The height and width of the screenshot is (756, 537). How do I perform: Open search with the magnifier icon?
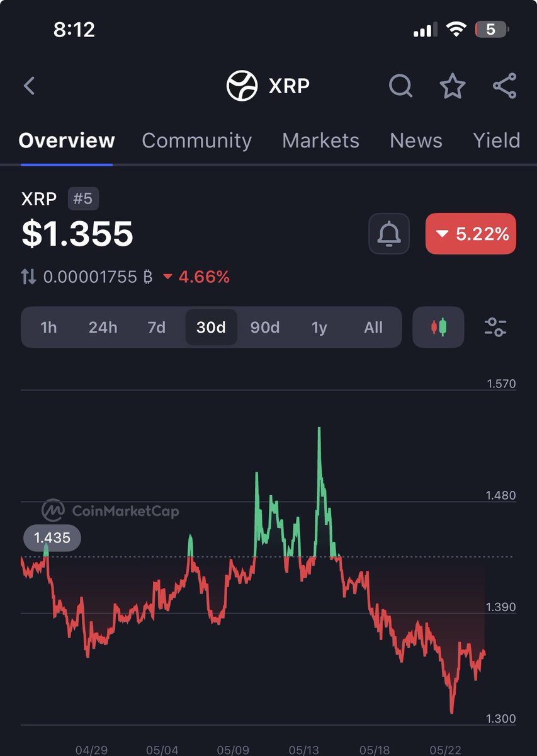pos(400,86)
